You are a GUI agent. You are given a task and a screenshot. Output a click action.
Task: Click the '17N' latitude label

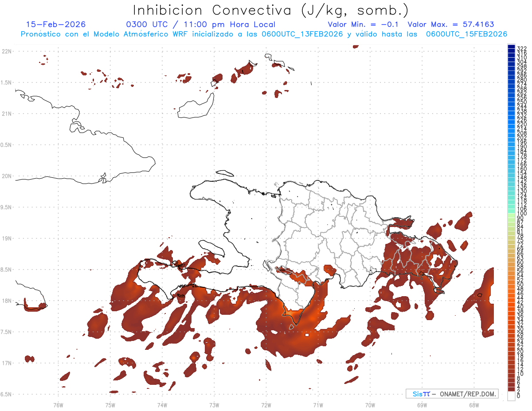(x=7, y=363)
